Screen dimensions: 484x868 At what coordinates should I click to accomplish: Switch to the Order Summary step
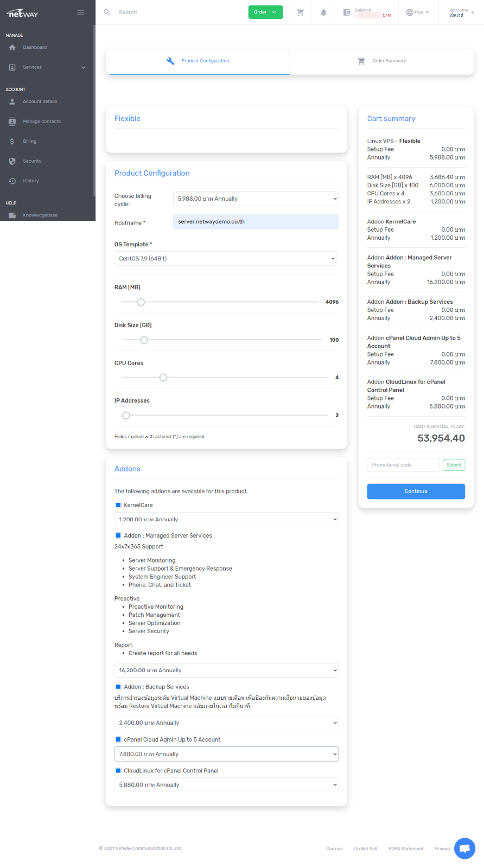[382, 61]
